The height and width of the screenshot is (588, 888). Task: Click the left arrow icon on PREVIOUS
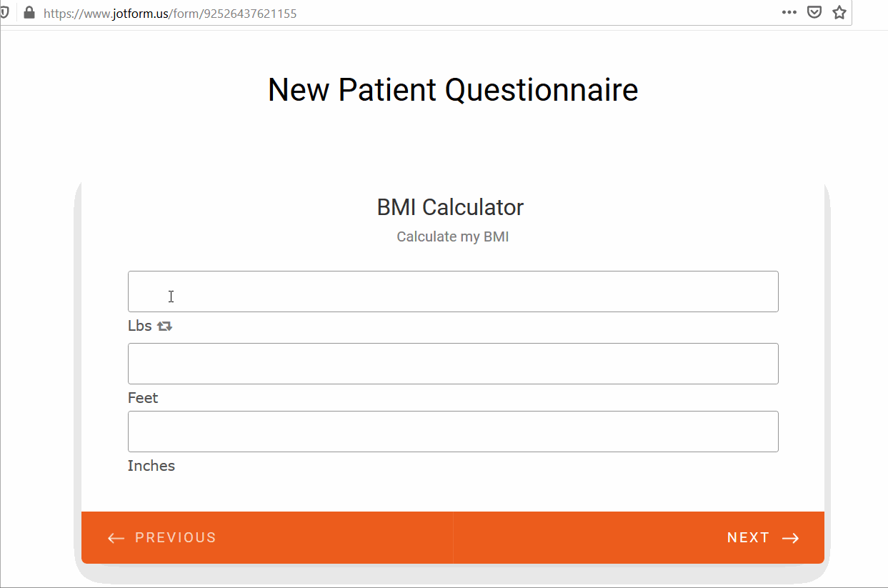[115, 537]
